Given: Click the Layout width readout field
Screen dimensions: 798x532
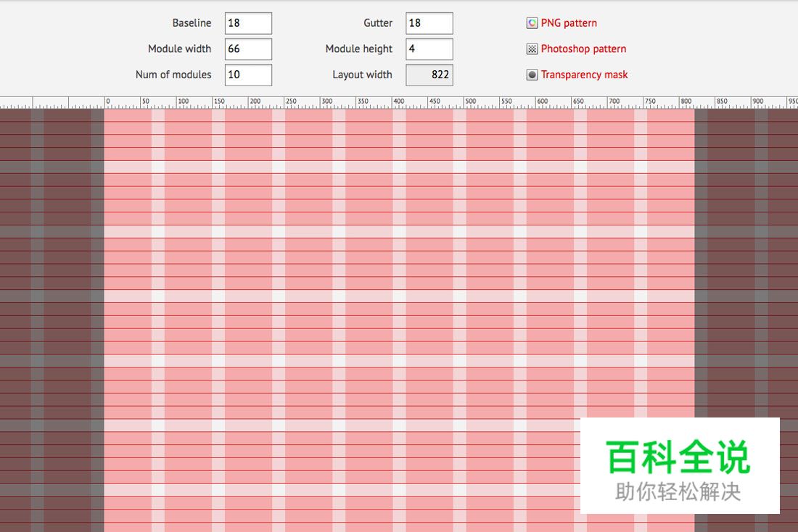Looking at the screenshot, I should (x=429, y=75).
